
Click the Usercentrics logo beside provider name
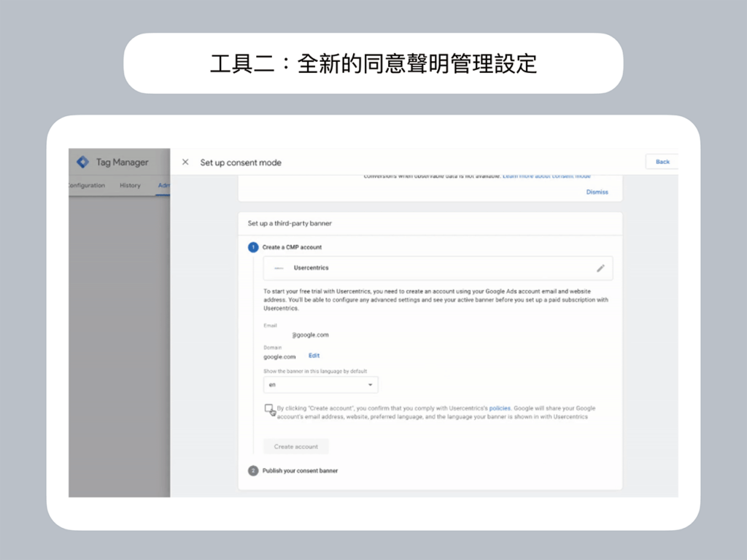[279, 268]
